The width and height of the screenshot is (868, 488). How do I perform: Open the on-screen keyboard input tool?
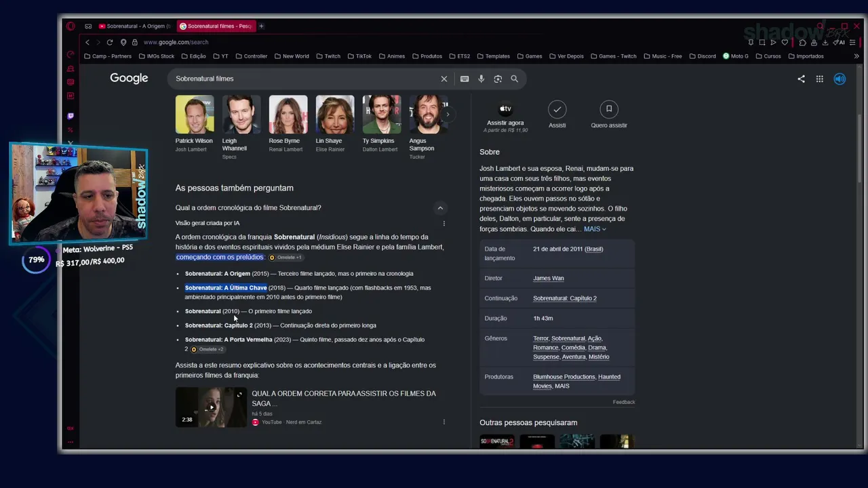point(465,79)
